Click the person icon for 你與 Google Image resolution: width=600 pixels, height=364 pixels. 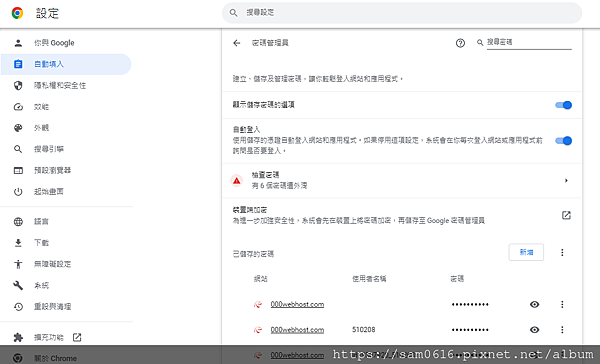18,43
